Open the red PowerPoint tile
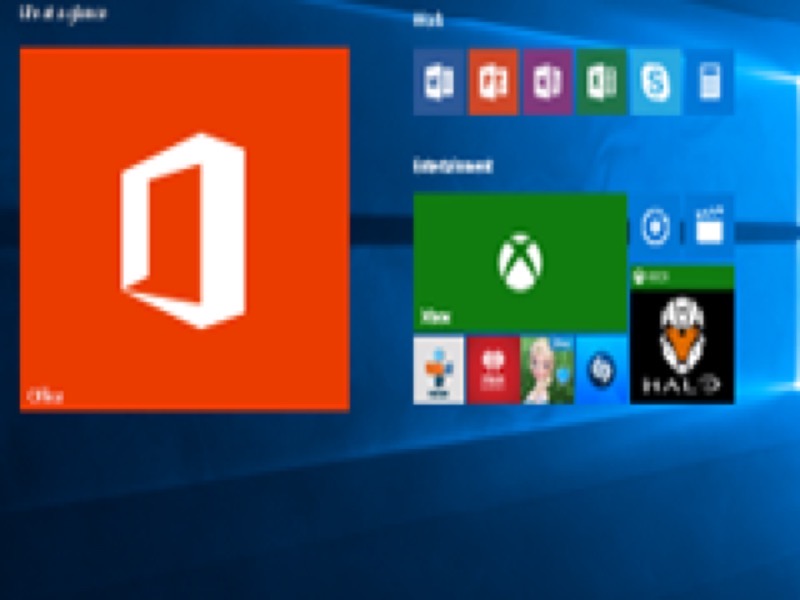The image size is (800, 600). click(493, 82)
